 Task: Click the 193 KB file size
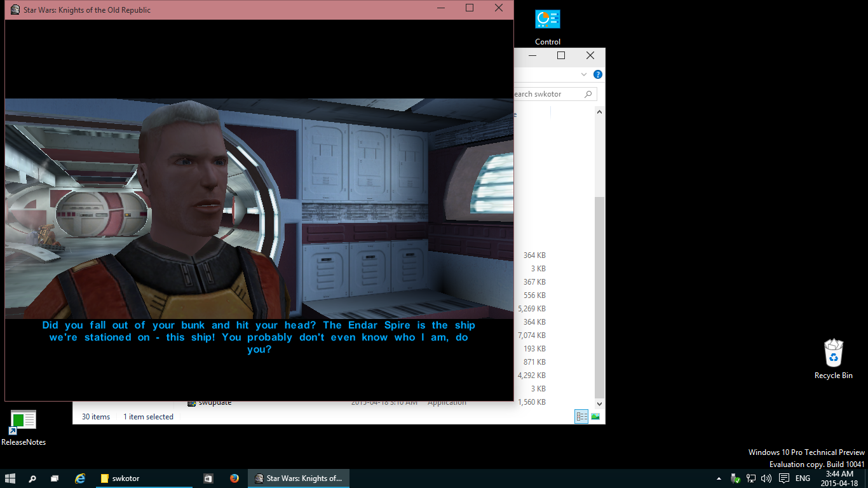tap(534, 349)
